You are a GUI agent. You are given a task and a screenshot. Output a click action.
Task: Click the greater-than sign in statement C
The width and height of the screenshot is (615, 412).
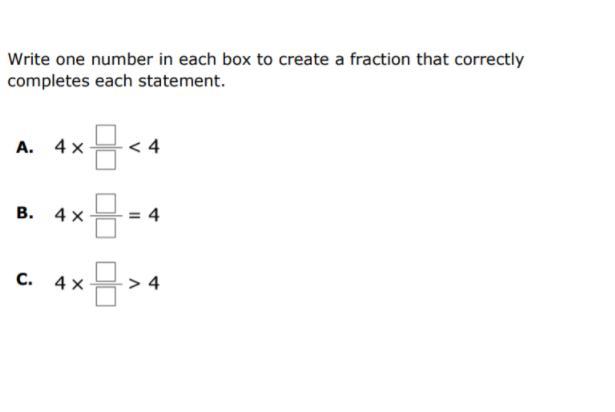[134, 283]
